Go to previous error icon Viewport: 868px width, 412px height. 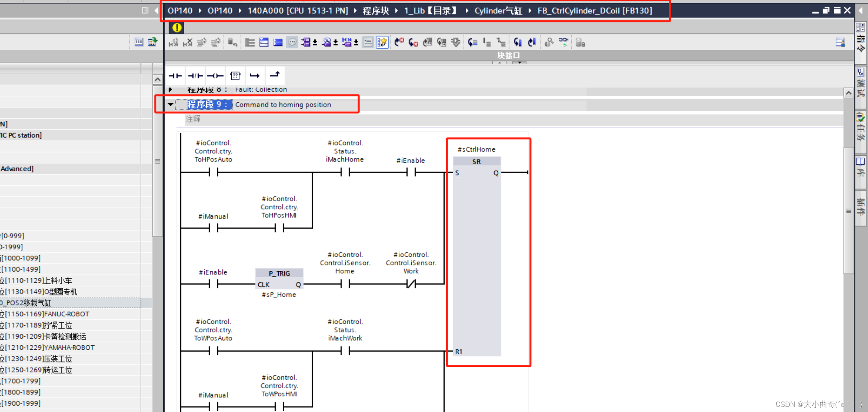point(413,42)
